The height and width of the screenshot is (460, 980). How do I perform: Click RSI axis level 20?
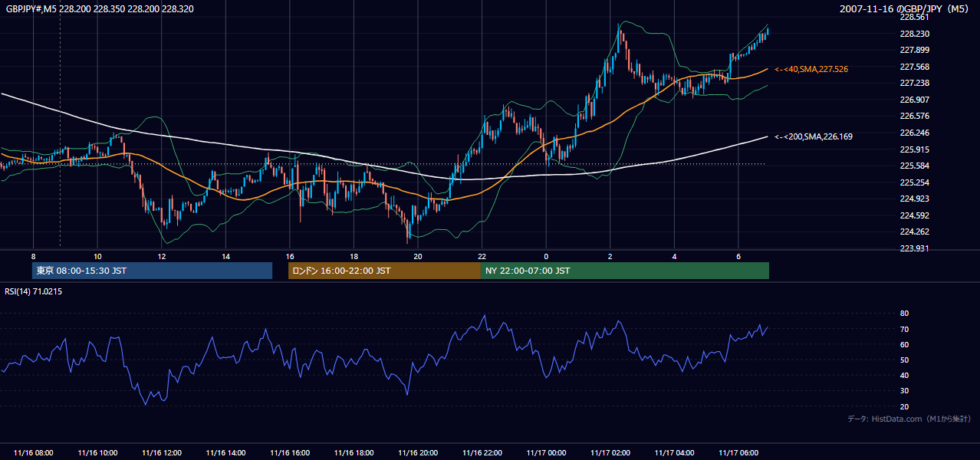pos(904,406)
